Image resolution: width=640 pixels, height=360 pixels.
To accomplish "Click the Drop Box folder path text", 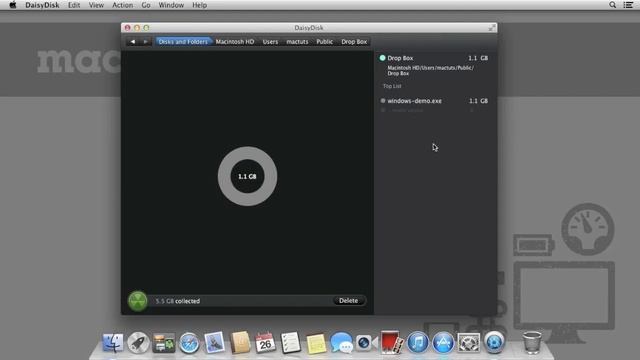I will pyautogui.click(x=430, y=71).
